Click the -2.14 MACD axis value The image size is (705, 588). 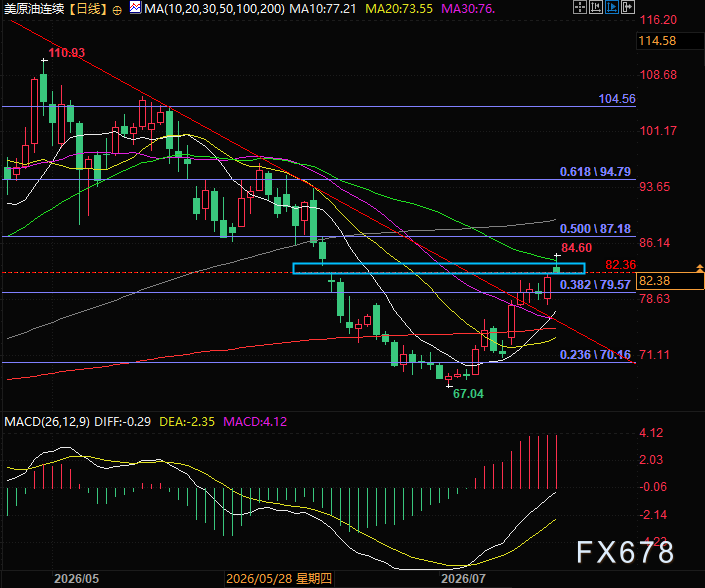point(653,515)
